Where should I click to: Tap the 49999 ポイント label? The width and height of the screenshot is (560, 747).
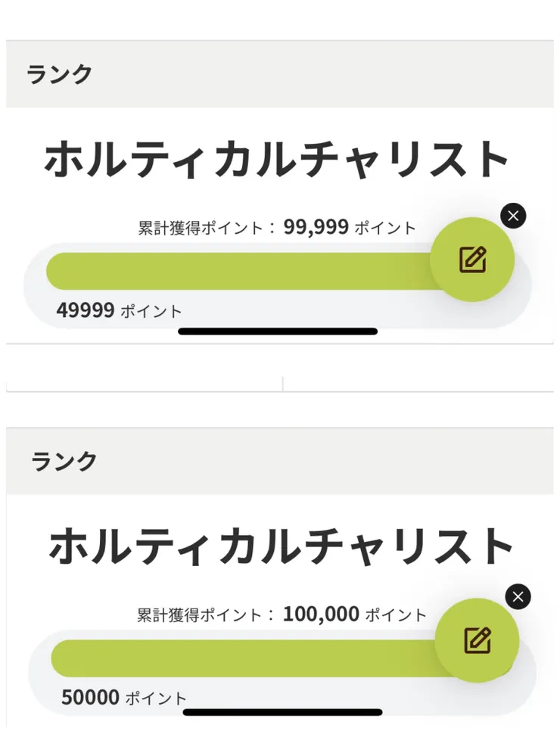(x=119, y=310)
